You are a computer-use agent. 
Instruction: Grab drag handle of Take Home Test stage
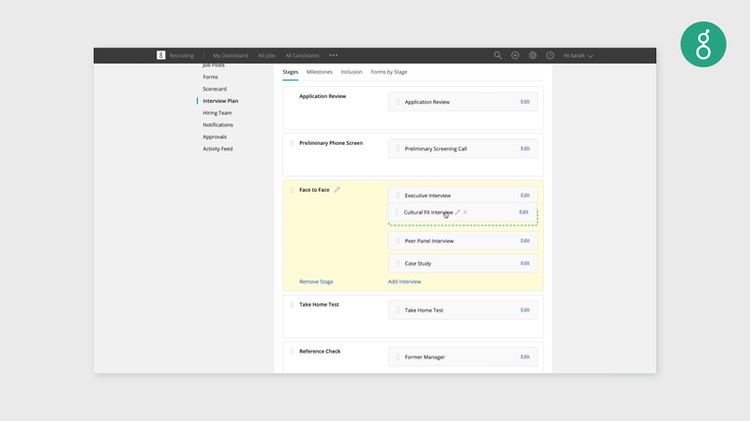tap(292, 304)
